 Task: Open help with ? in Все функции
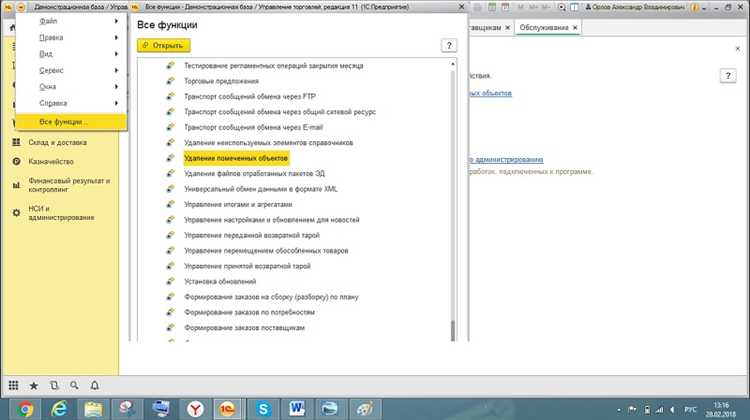point(449,45)
